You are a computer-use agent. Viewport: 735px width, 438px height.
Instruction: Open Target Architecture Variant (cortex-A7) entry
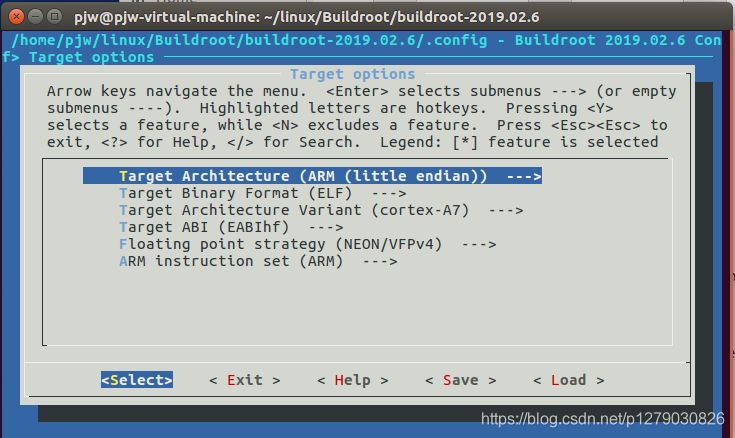(321, 210)
